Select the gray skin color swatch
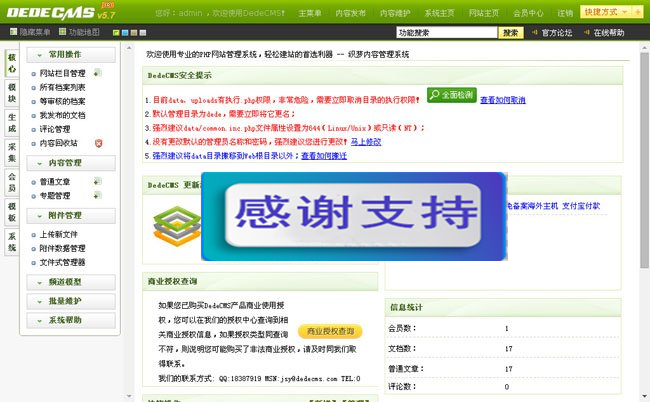 click(x=143, y=32)
